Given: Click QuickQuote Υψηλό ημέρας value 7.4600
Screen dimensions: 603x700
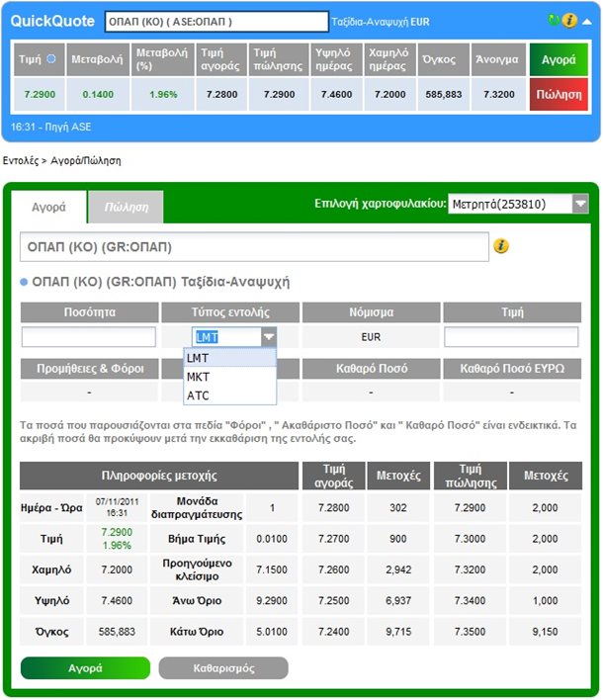Looking at the screenshot, I should pos(336,94).
